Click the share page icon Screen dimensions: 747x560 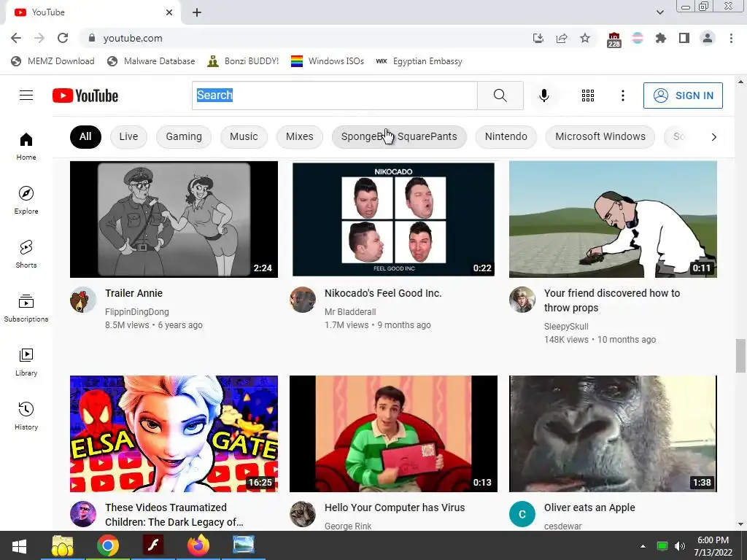[x=562, y=38]
